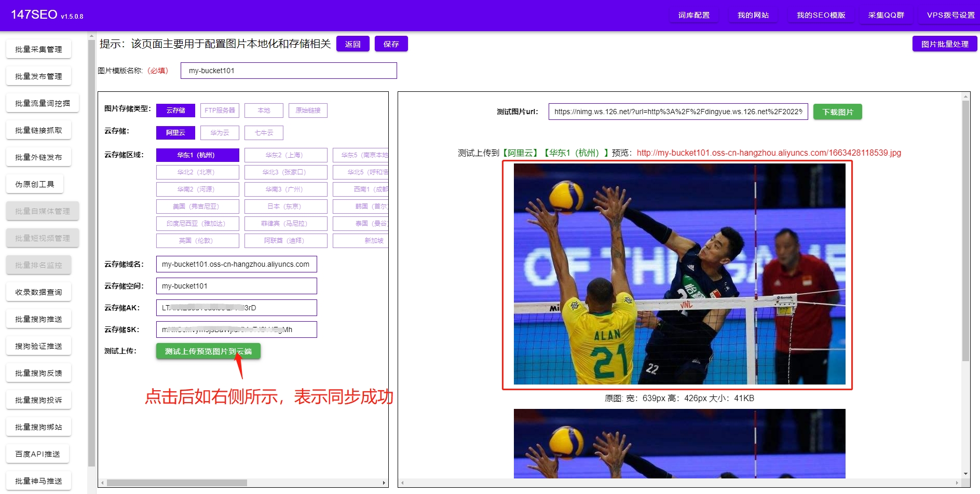Image resolution: width=980 pixels, height=494 pixels.
Task: Choose 七牛云 cloud provider
Action: point(264,133)
